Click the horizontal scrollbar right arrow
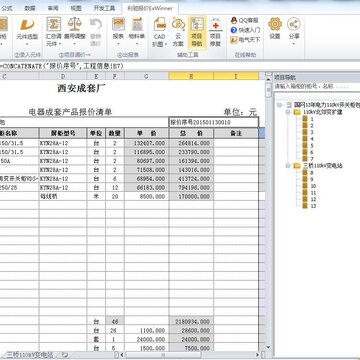The height and width of the screenshot is (360, 360). (257, 355)
